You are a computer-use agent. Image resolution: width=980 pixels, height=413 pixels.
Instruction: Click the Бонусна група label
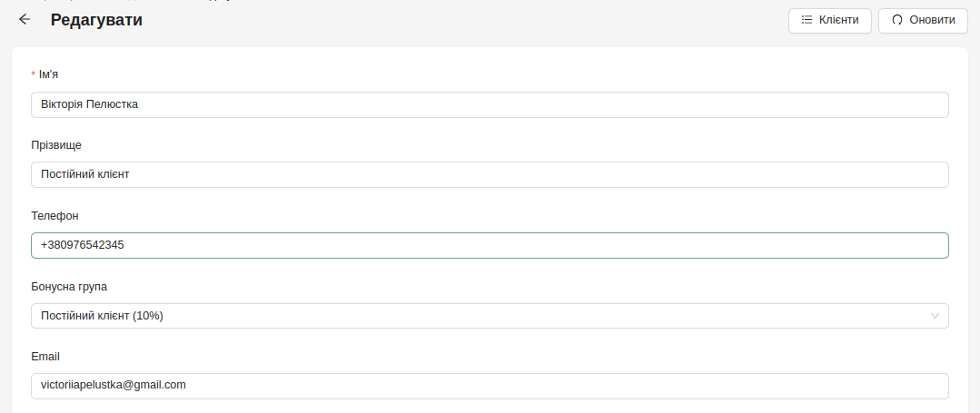[69, 286]
